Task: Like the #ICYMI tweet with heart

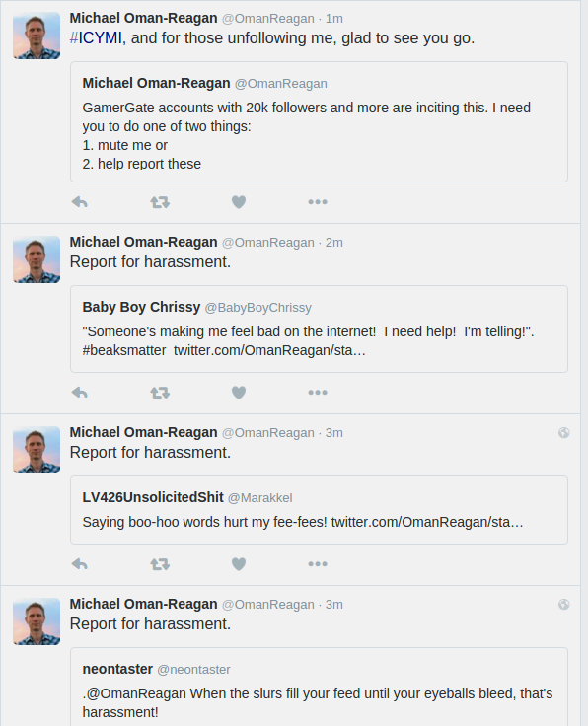Action: tap(239, 202)
